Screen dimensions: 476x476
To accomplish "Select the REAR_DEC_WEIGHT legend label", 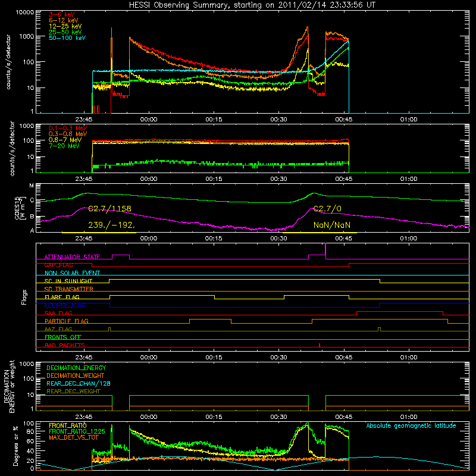I will (73, 392).
